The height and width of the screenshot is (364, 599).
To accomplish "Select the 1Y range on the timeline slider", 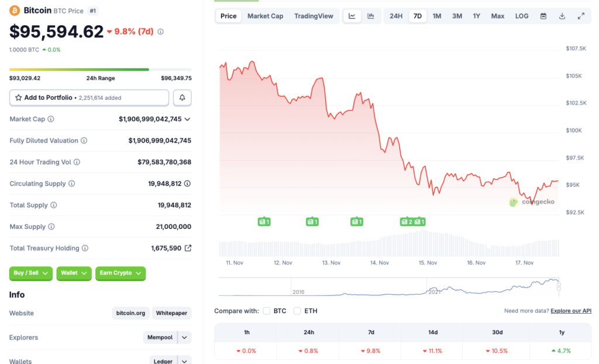I will [x=477, y=16].
